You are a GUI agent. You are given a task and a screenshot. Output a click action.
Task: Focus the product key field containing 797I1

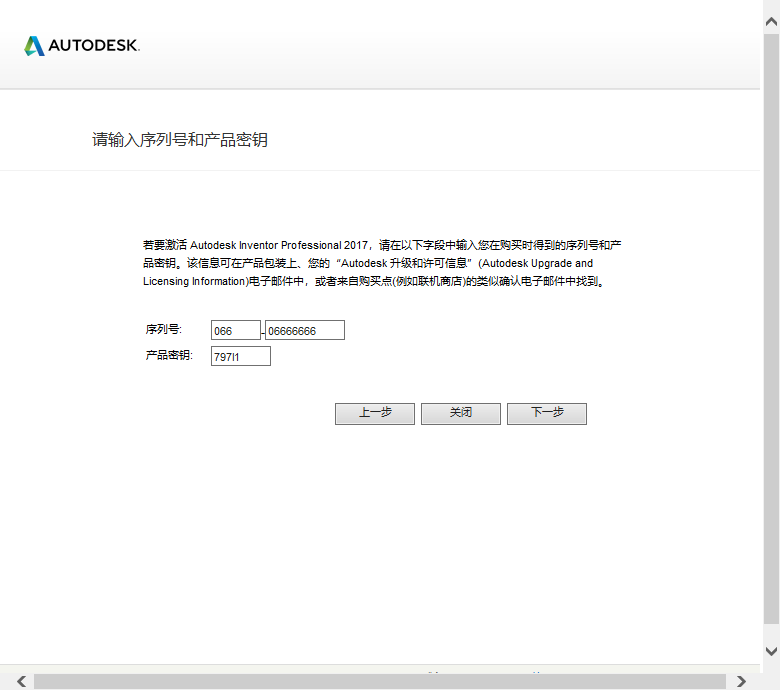[x=241, y=356]
